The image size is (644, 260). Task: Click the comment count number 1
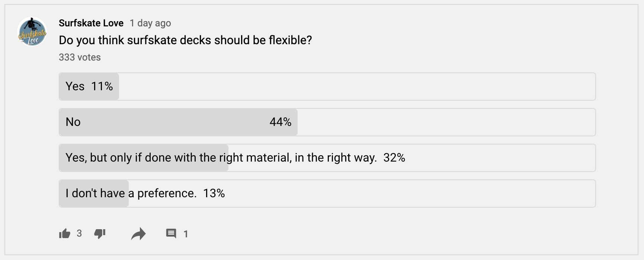(186, 234)
